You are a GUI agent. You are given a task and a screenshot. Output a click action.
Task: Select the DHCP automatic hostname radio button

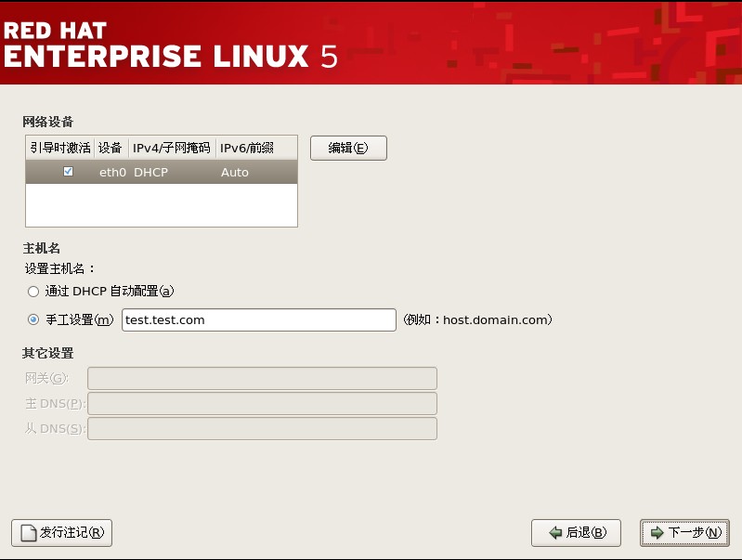tap(33, 292)
